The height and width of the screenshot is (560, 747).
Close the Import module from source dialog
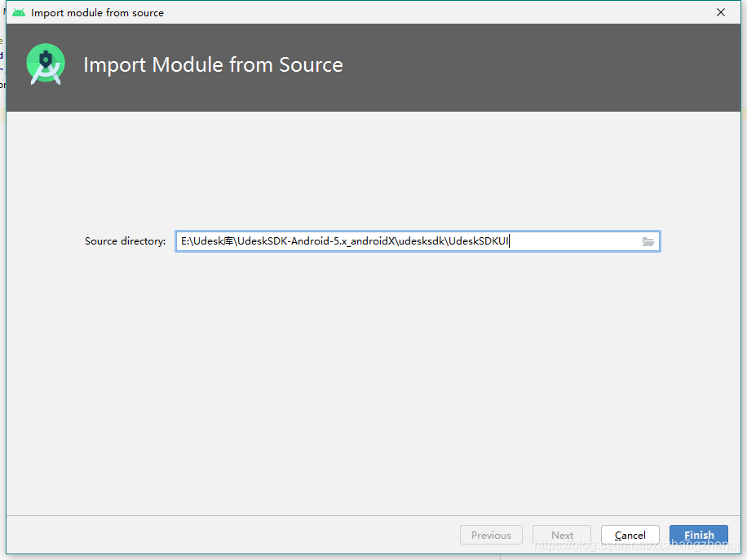click(721, 12)
